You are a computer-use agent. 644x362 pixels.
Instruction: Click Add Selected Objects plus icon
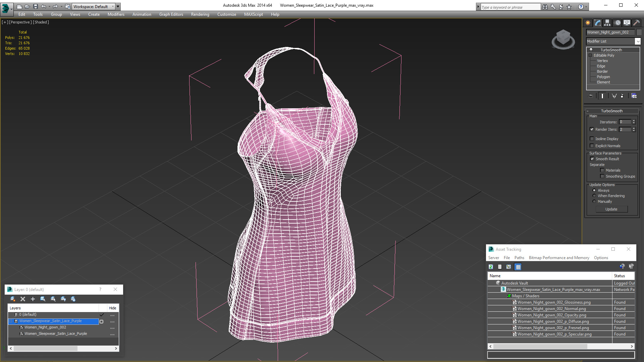click(33, 299)
